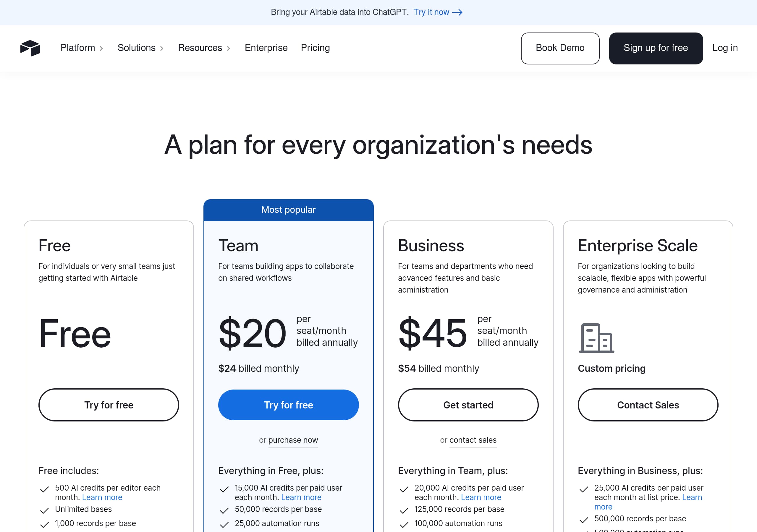Image resolution: width=757 pixels, height=532 pixels.
Task: Click the checkmark next to 125,000 records per base
Action: [404, 510]
